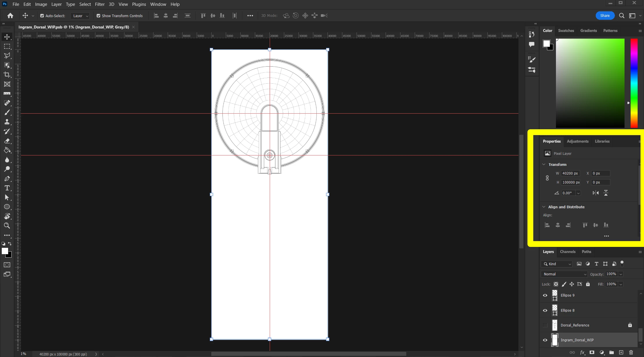Select the Crop tool
This screenshot has height=357, width=644.
tap(7, 75)
